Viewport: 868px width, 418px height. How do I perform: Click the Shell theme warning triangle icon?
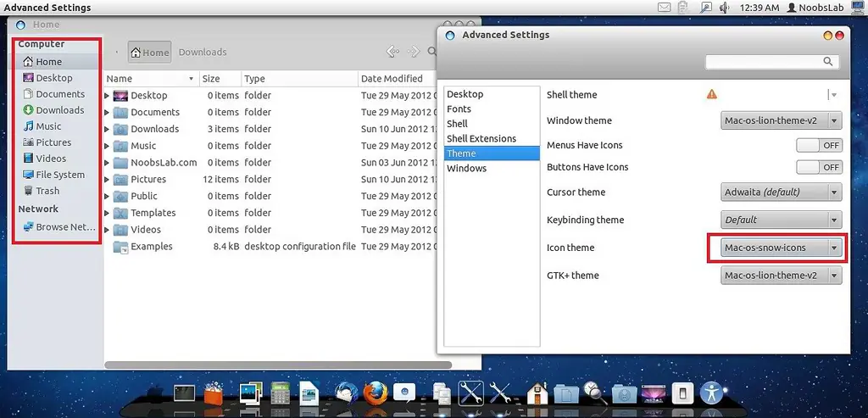click(712, 94)
